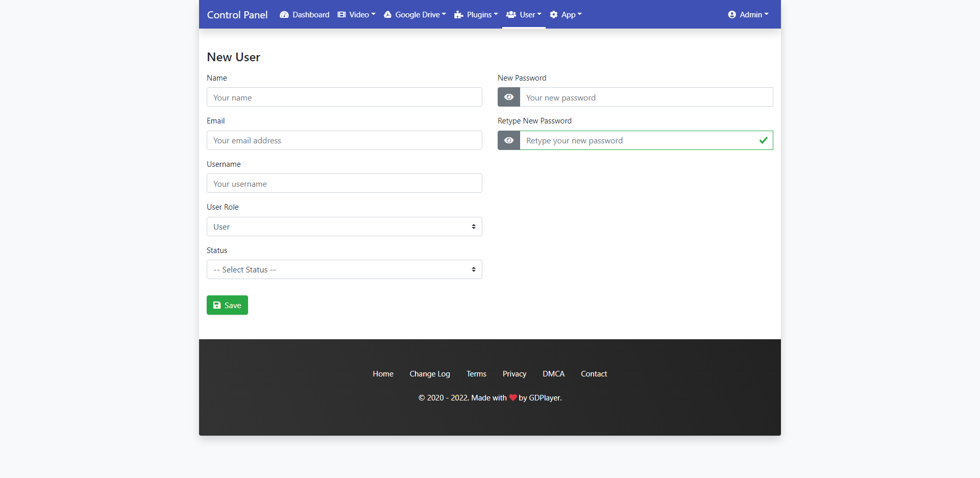The height and width of the screenshot is (478, 980).
Task: Click the Your email address field
Action: click(345, 140)
